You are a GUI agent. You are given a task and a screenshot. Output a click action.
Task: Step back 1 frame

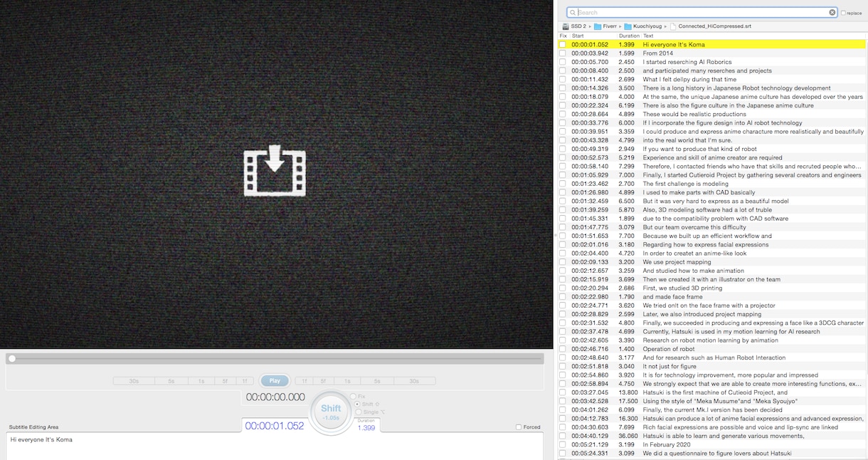245,381
